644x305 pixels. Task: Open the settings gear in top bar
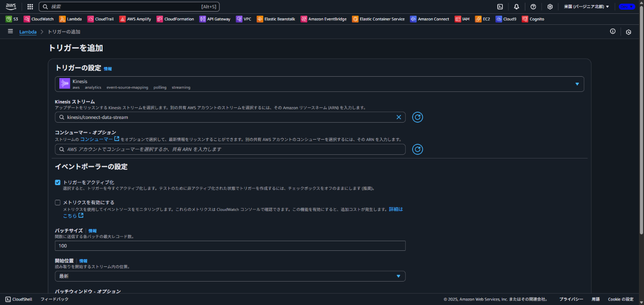point(550,6)
